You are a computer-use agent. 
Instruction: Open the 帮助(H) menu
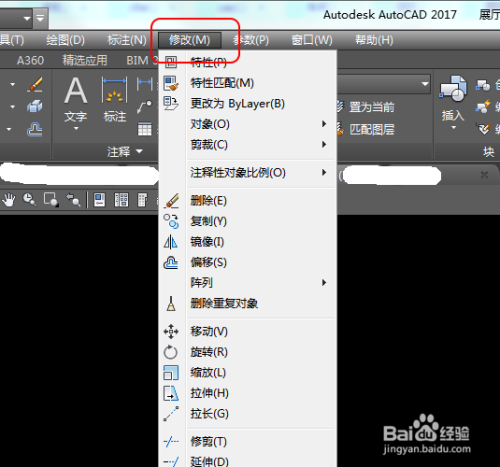374,40
